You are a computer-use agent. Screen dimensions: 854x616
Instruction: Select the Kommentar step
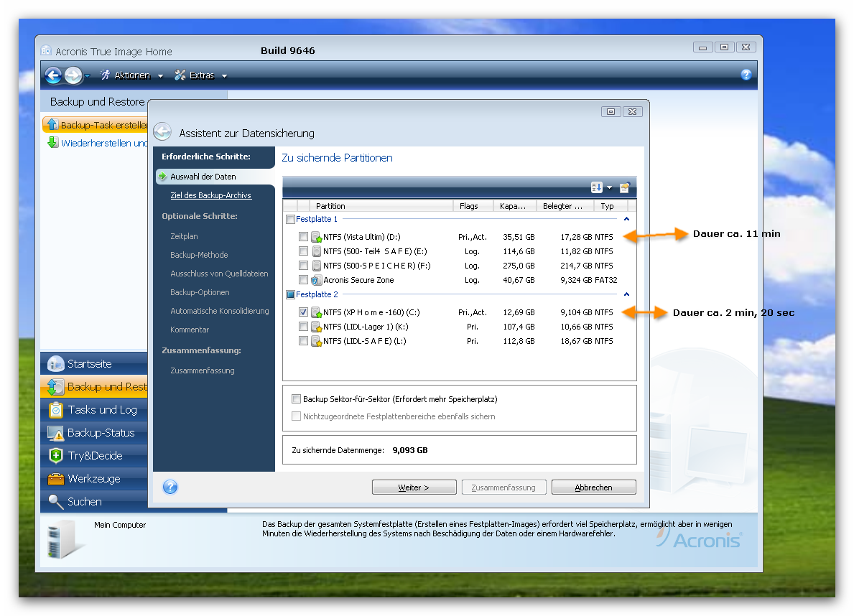click(x=190, y=330)
